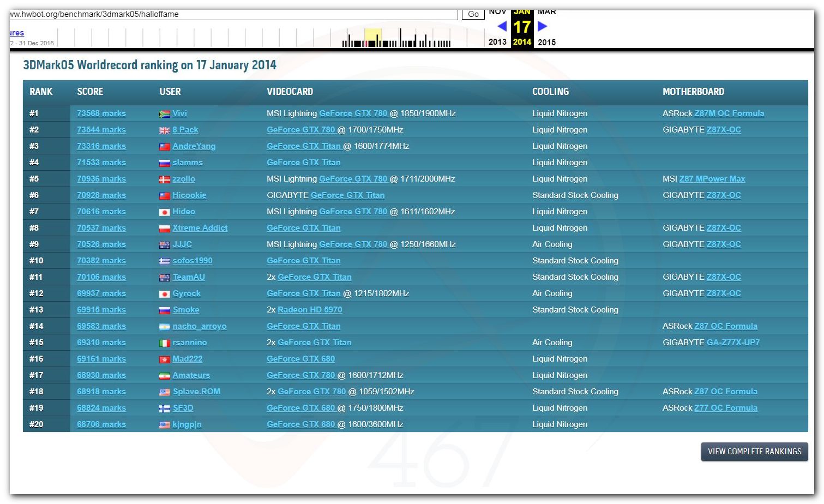This screenshot has width=824, height=504.
Task: Click the Danish flag beside zzolio
Action: point(164,179)
